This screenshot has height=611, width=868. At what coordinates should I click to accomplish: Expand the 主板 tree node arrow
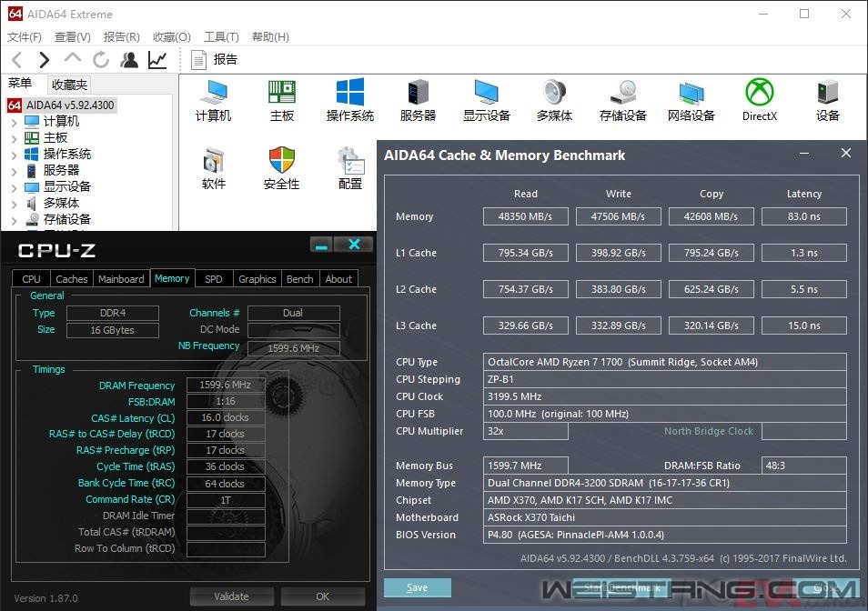(15, 138)
